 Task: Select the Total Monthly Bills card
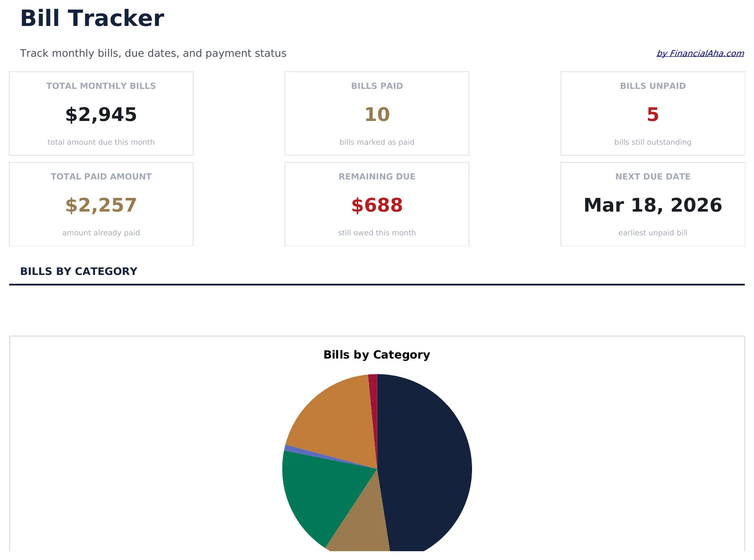tap(101, 113)
